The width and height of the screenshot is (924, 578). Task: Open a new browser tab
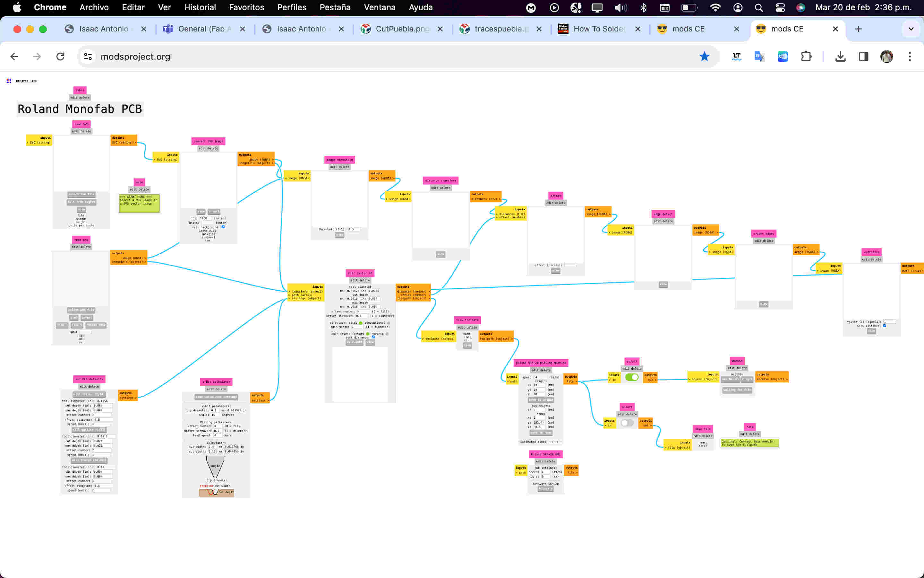[858, 29]
